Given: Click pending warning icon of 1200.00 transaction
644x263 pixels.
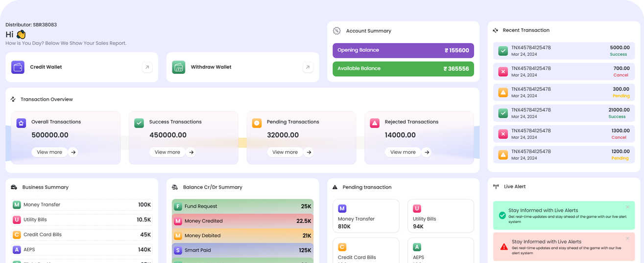Looking at the screenshot, I should coord(503,155).
